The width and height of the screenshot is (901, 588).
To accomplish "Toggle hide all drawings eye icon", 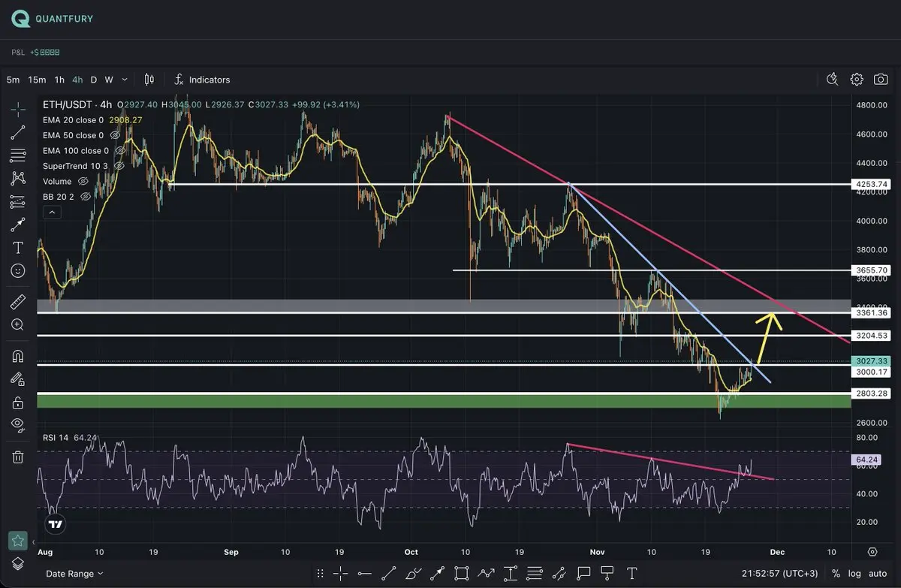I will (18, 425).
